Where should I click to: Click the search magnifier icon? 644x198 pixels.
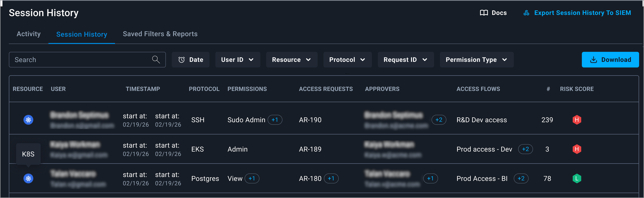click(156, 59)
